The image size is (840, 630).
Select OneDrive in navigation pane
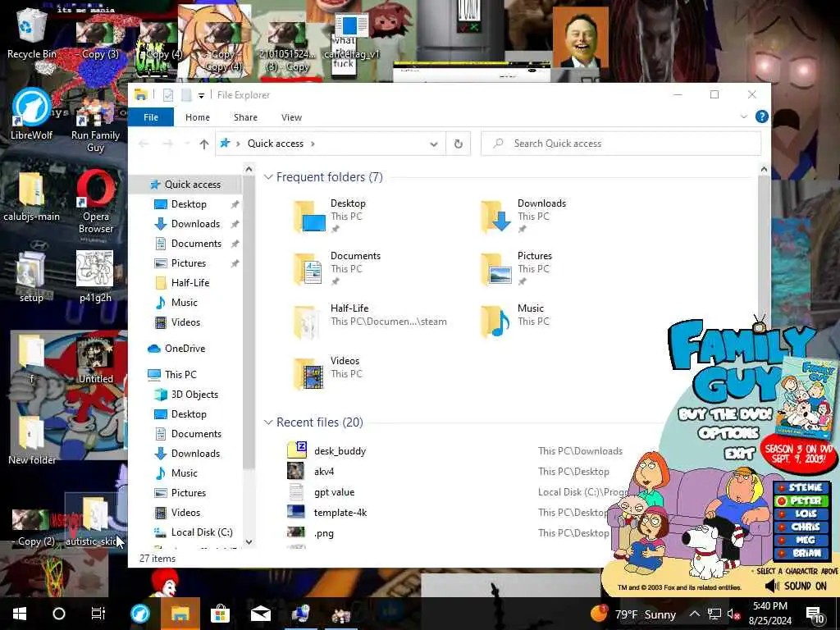(x=185, y=348)
